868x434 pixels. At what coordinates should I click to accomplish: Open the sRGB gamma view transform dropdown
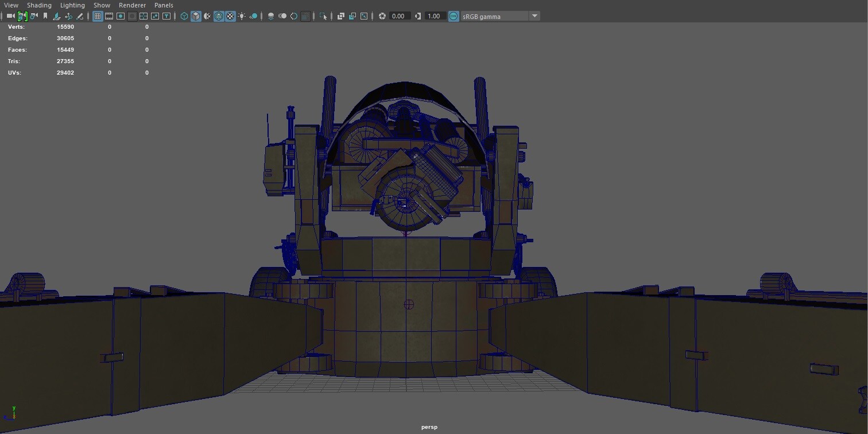534,16
